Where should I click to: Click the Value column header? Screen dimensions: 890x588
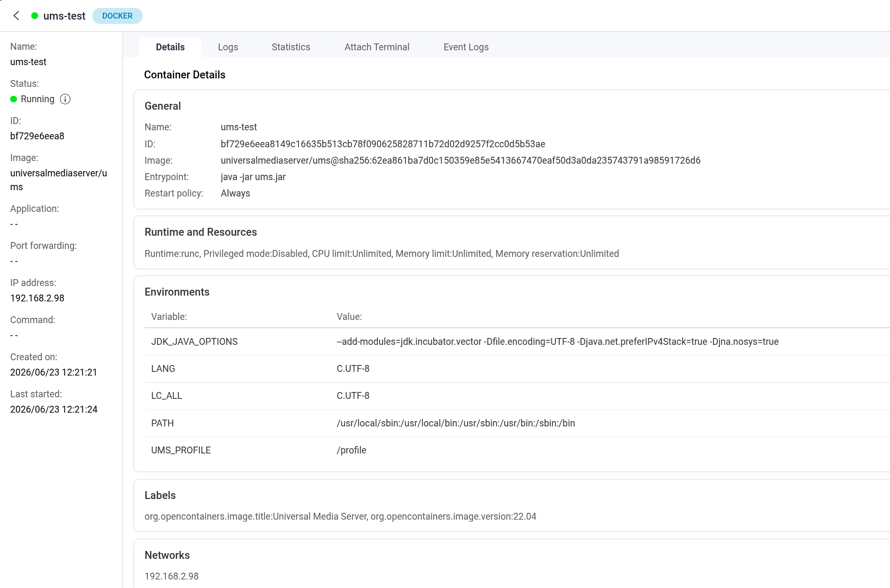[x=349, y=317]
